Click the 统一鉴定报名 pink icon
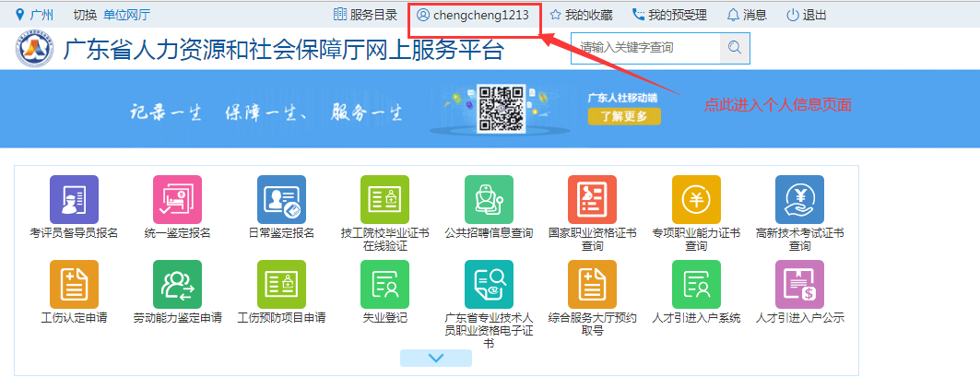Viewport: 980px width, 389px height. point(178,199)
